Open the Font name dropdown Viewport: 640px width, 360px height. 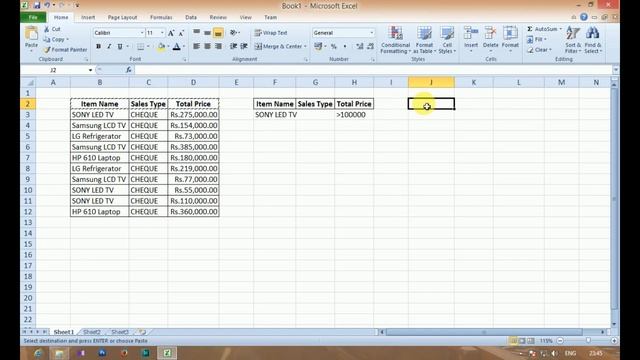(142, 33)
